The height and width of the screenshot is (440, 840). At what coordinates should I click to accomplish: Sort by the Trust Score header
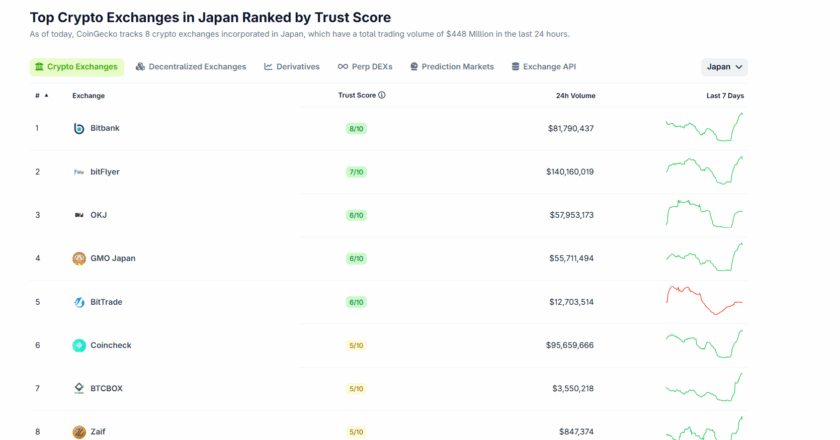click(x=357, y=95)
